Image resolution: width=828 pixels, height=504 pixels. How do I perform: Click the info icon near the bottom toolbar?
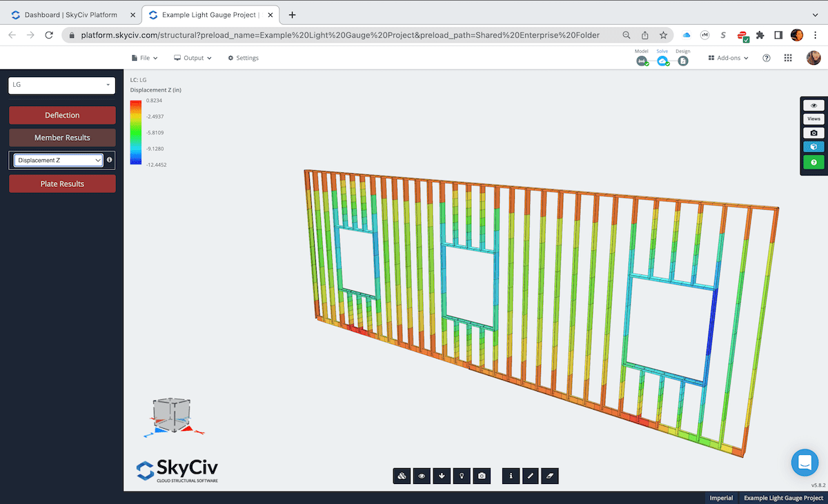(x=511, y=476)
